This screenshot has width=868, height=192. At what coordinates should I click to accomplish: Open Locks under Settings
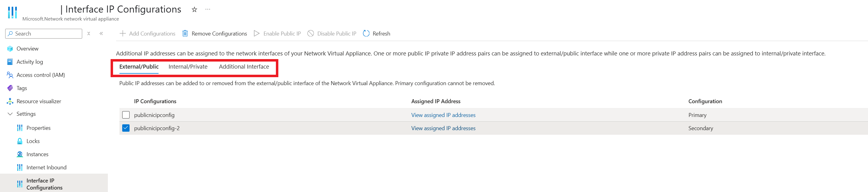click(33, 141)
